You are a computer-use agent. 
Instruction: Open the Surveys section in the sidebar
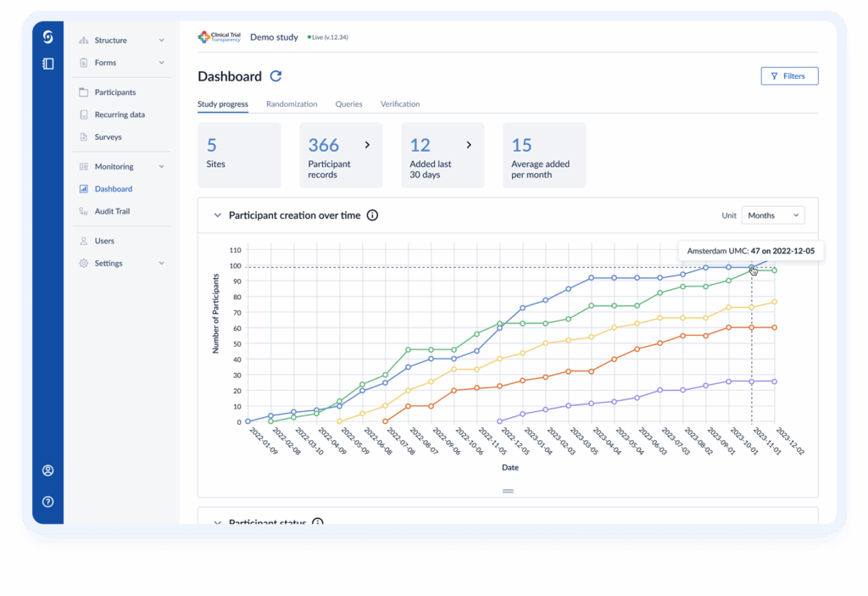(108, 136)
